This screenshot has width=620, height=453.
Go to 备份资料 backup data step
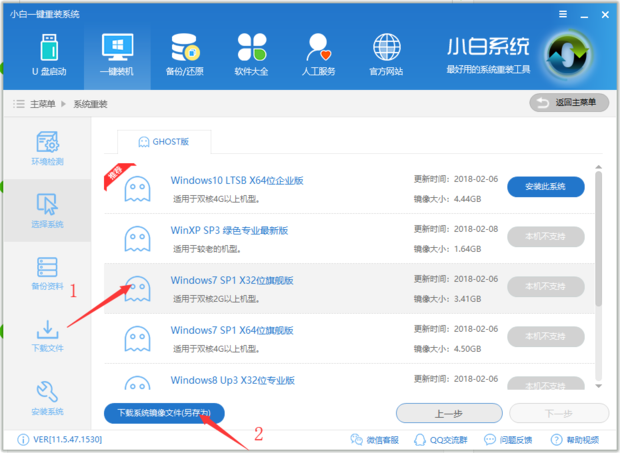point(47,273)
